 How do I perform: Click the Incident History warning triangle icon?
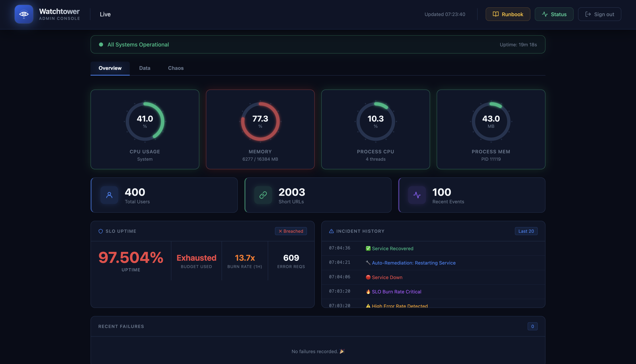[x=331, y=231]
